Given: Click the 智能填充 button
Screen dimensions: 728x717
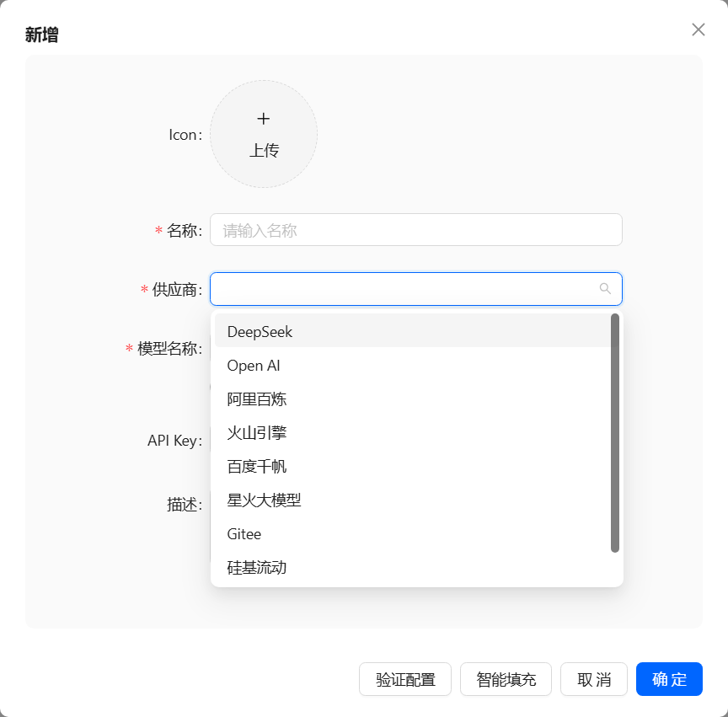Looking at the screenshot, I should tap(506, 680).
